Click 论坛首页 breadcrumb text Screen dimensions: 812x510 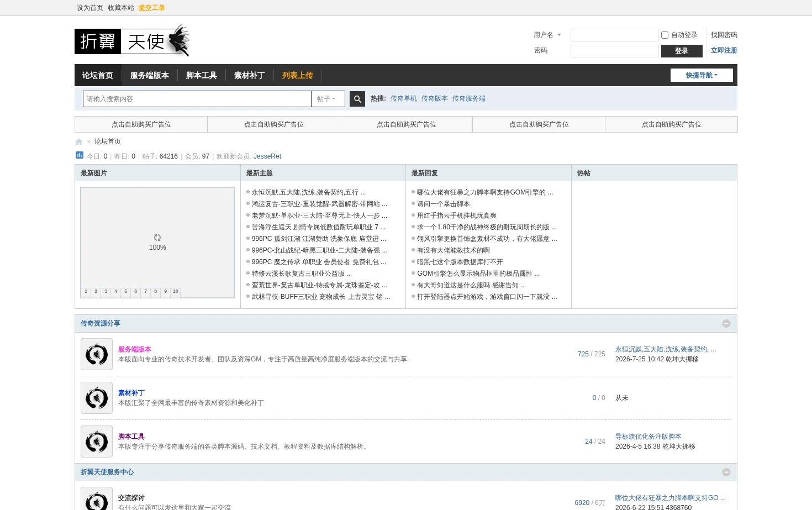(x=108, y=141)
